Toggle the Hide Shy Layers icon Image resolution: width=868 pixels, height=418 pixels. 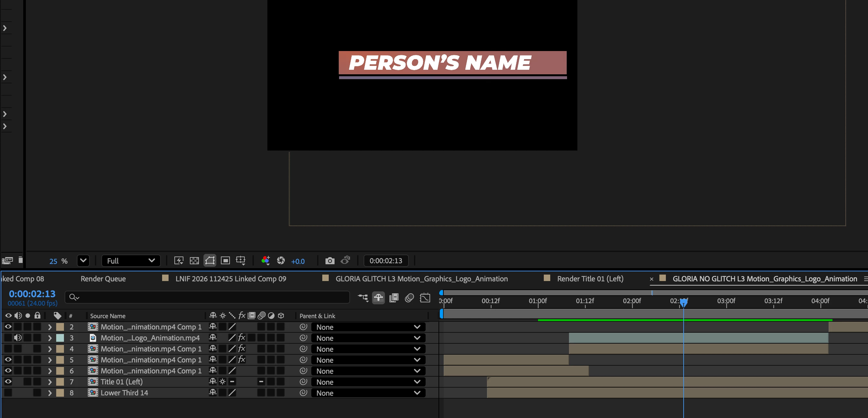click(378, 298)
